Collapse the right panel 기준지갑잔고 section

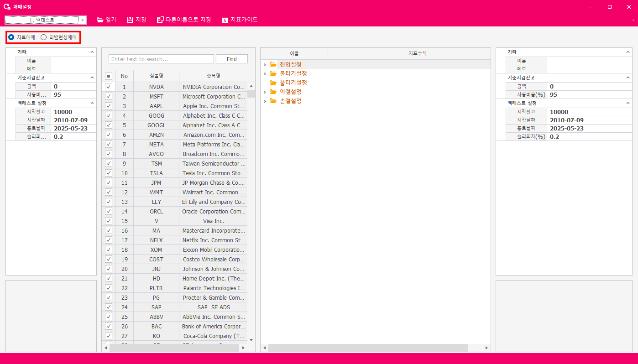click(x=628, y=78)
